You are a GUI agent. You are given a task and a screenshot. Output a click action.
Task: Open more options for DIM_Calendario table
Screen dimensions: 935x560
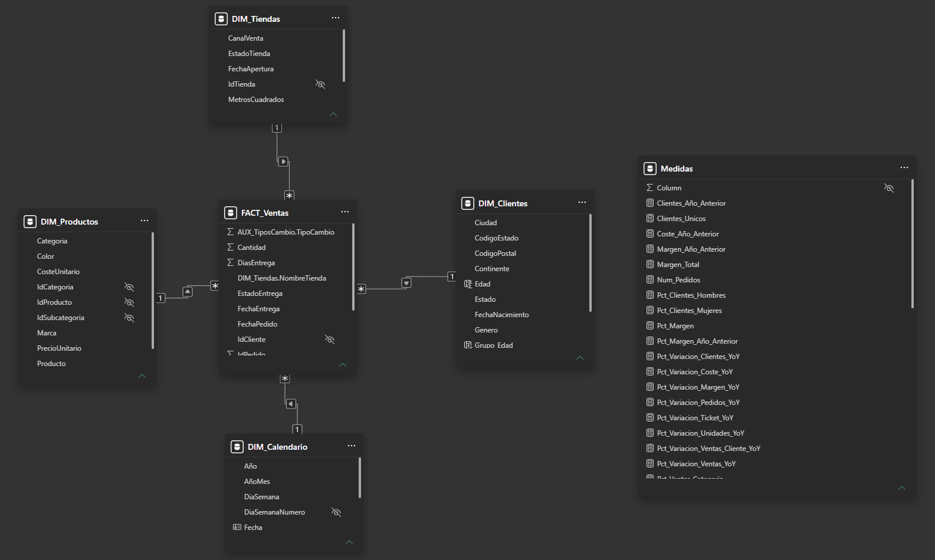(352, 446)
